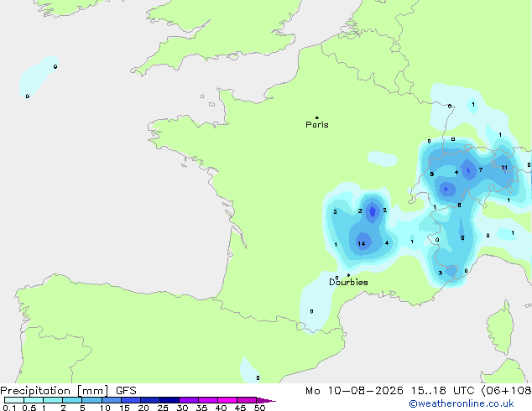Click the legend label 50
532x411 pixels.
[x=259, y=408]
